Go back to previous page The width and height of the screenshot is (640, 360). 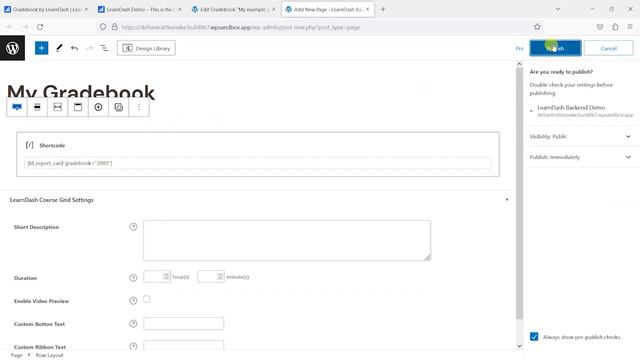tap(10, 27)
